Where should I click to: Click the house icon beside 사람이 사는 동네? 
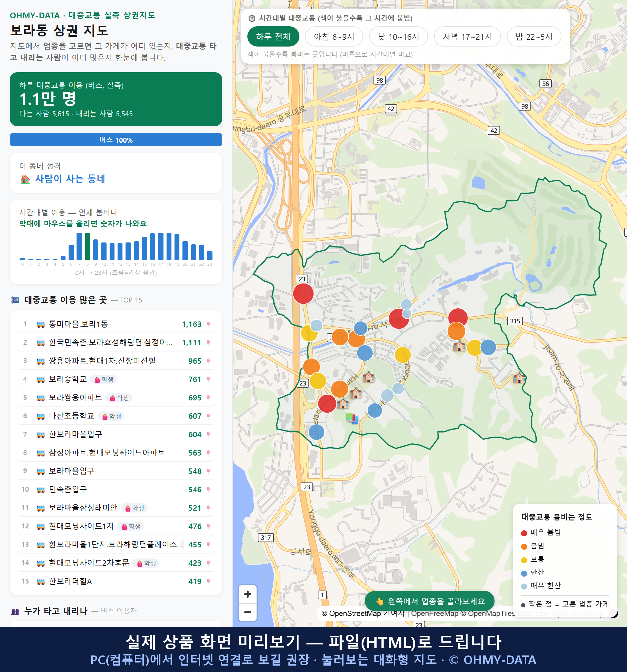pos(25,179)
